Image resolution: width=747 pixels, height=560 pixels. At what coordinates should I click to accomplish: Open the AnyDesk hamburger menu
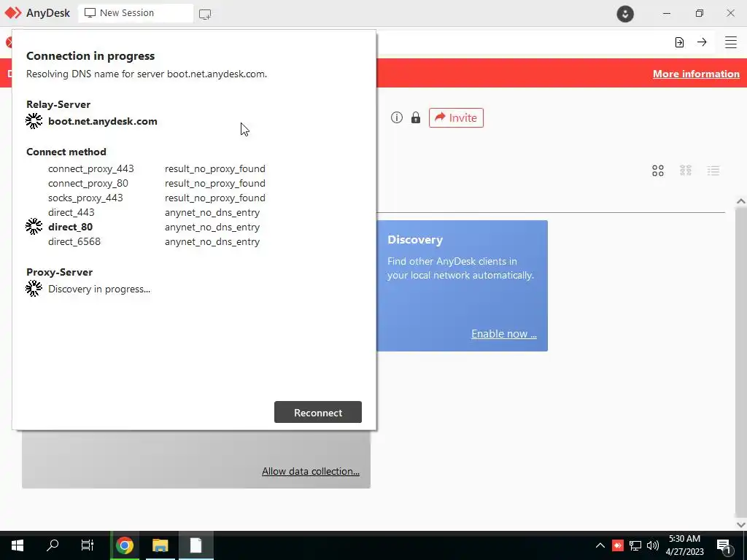730,42
